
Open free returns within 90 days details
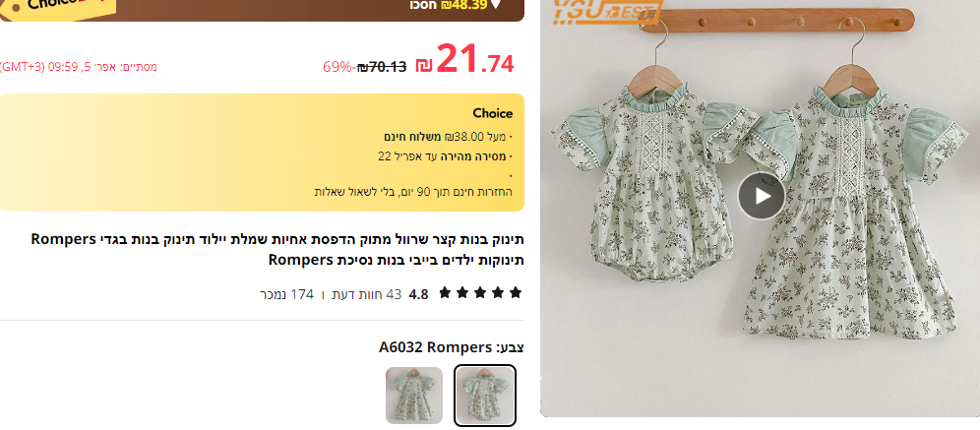pyautogui.click(x=413, y=191)
